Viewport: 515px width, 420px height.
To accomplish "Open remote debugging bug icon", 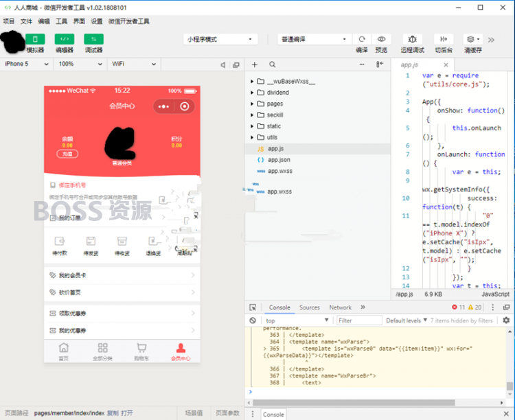I will pos(412,39).
